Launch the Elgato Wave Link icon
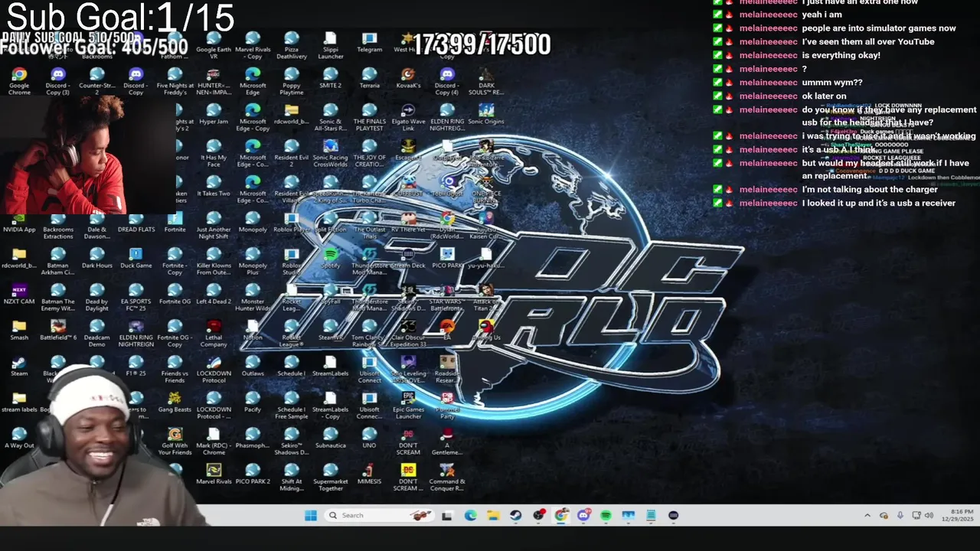This screenshot has height=551, width=980. (408, 117)
